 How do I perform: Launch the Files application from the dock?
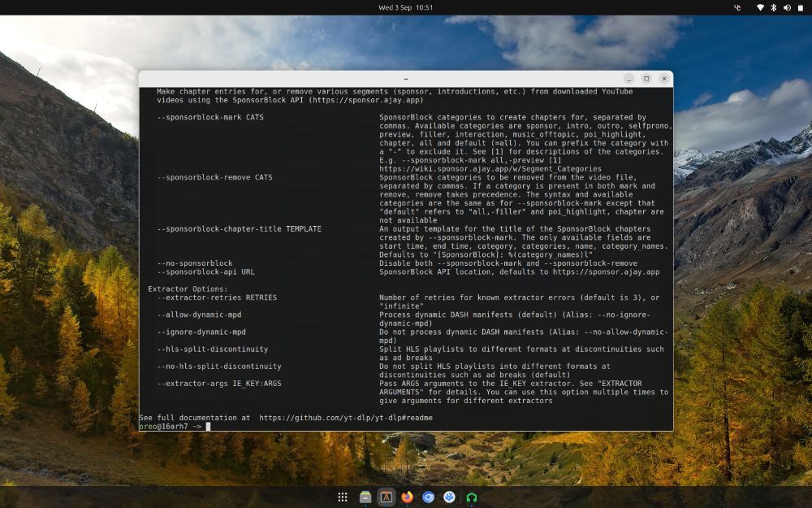(365, 496)
